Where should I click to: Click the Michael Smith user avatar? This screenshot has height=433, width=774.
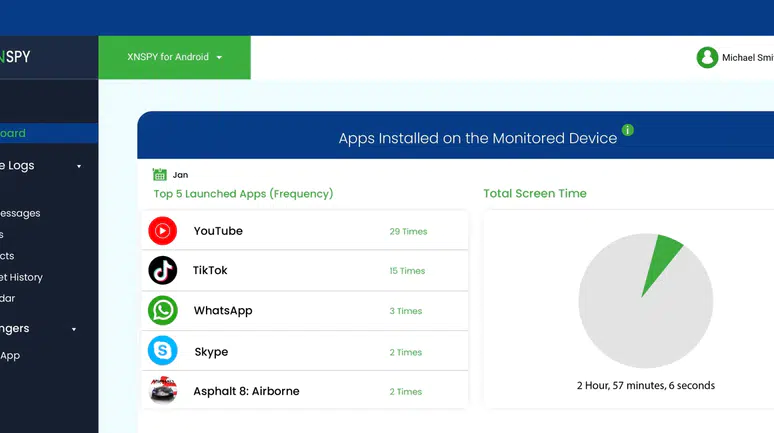click(707, 57)
